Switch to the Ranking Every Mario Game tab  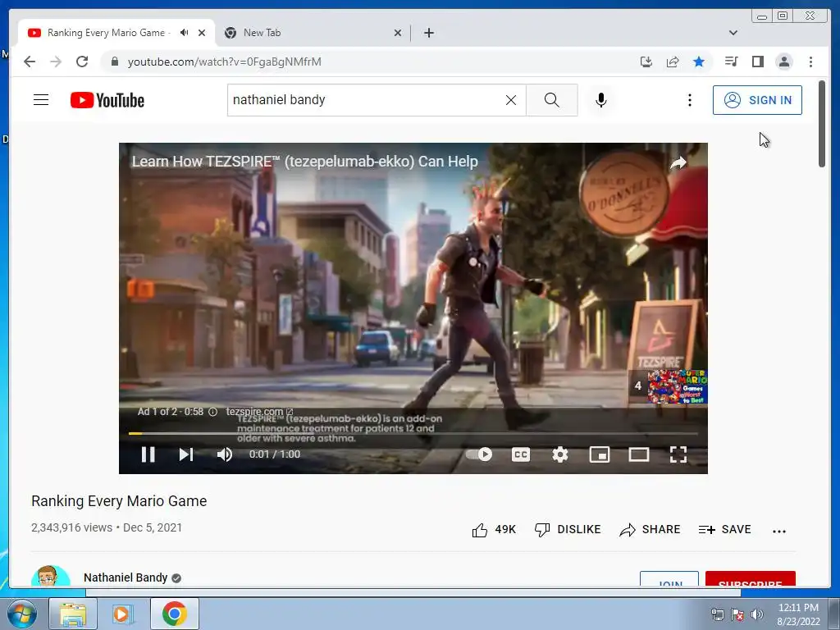106,33
